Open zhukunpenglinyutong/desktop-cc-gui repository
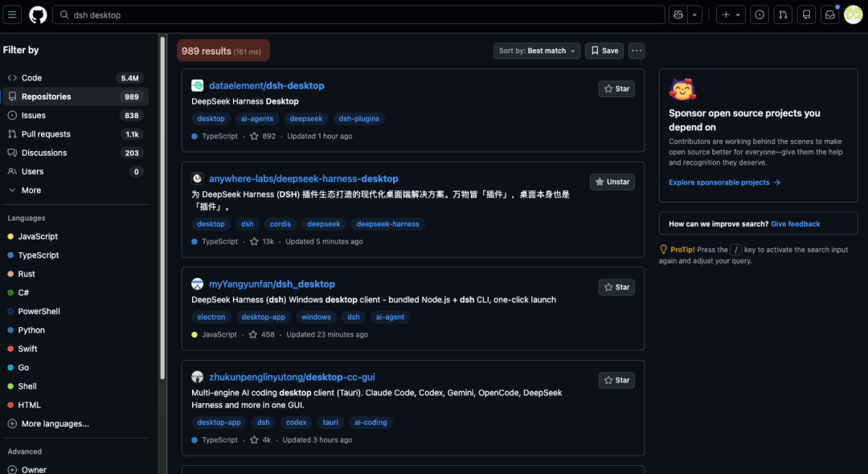The height and width of the screenshot is (474, 868). pyautogui.click(x=292, y=378)
